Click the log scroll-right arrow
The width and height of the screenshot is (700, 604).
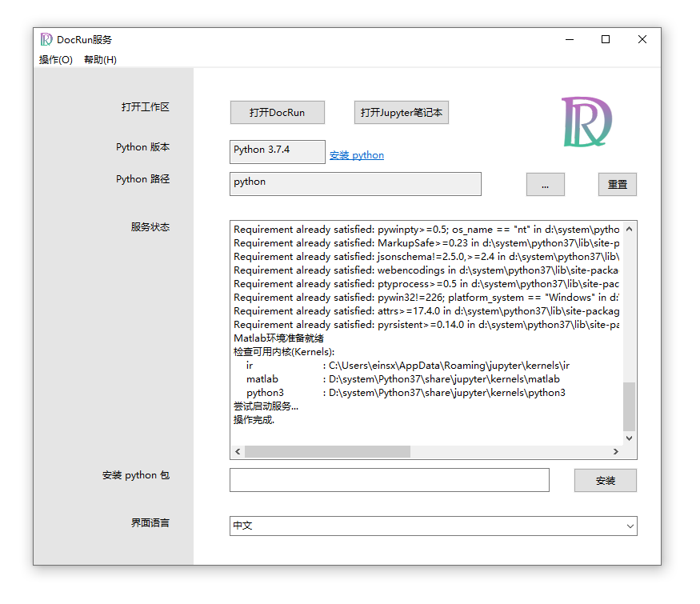point(616,451)
